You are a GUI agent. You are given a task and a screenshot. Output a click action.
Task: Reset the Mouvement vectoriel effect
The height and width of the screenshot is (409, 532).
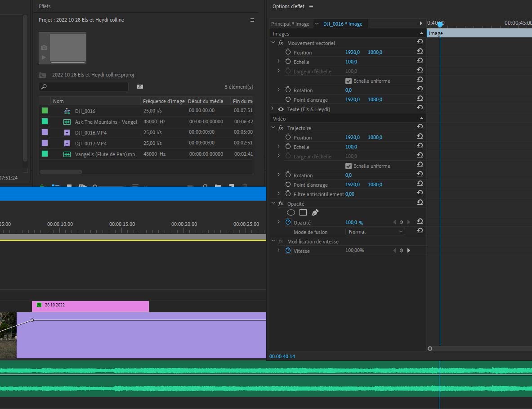coord(420,41)
